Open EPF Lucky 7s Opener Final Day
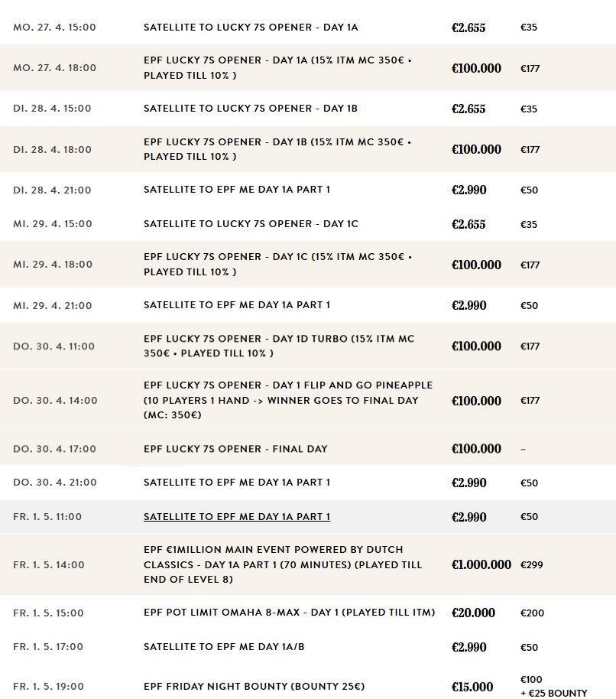The width and height of the screenshot is (616, 699). pyautogui.click(x=235, y=449)
